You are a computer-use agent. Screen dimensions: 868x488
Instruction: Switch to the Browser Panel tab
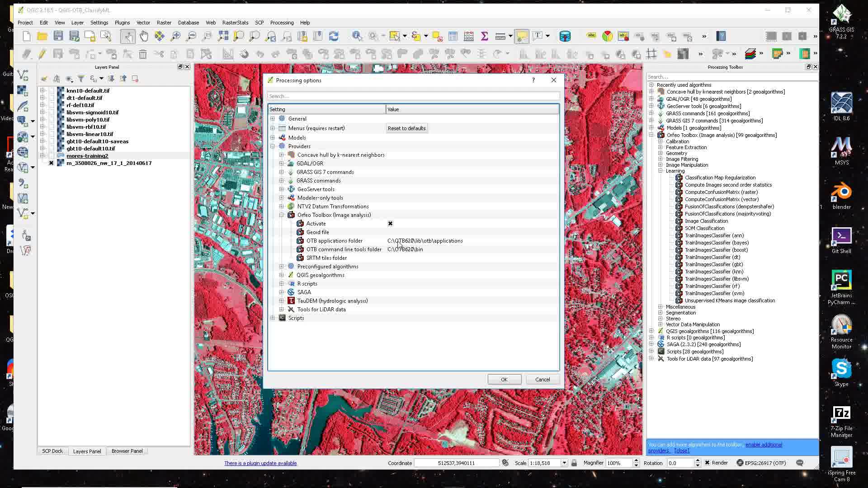(127, 450)
